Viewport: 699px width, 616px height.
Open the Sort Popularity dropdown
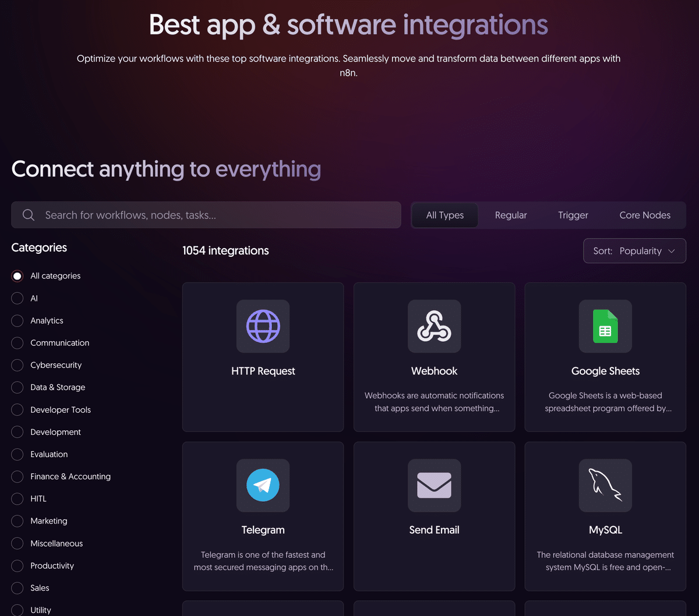click(x=634, y=250)
